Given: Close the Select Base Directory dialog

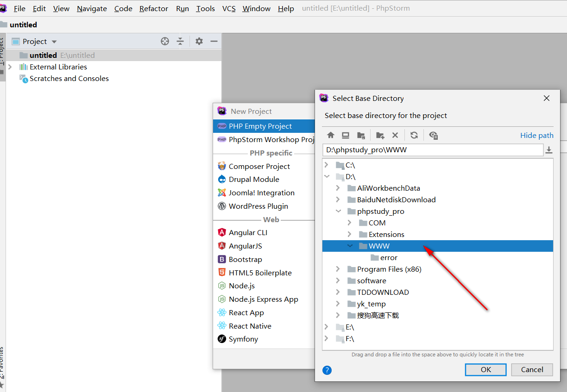Looking at the screenshot, I should pyautogui.click(x=547, y=98).
